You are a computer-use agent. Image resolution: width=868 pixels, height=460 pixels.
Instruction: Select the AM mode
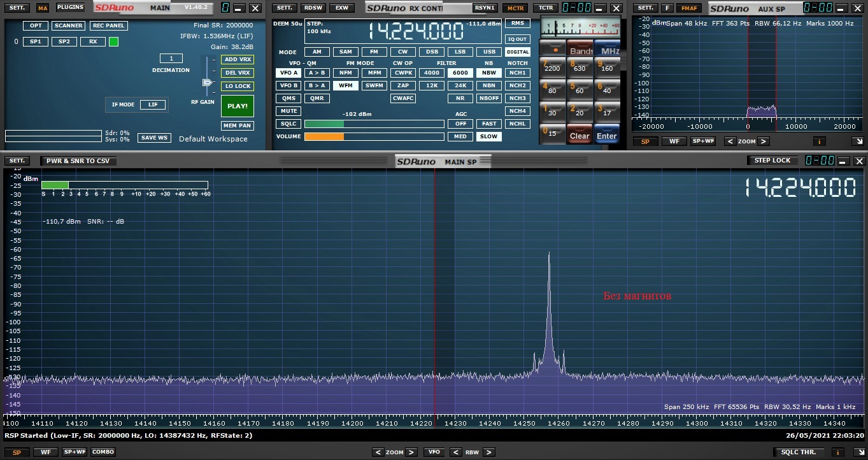click(x=317, y=52)
